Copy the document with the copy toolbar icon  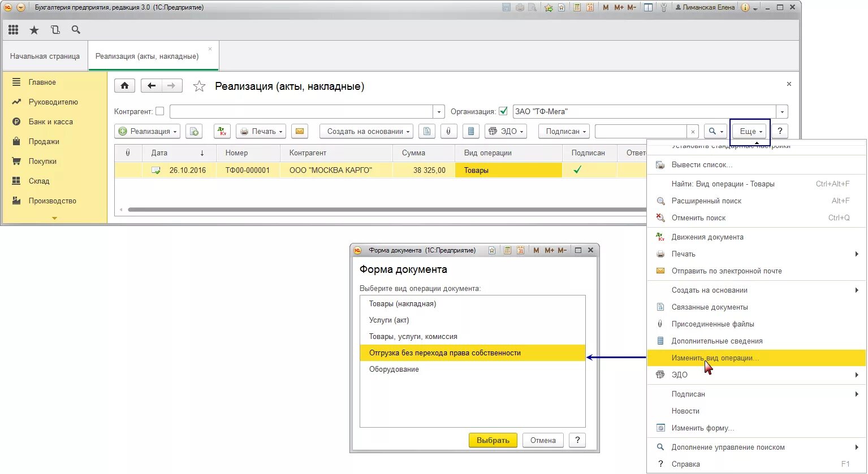click(194, 131)
